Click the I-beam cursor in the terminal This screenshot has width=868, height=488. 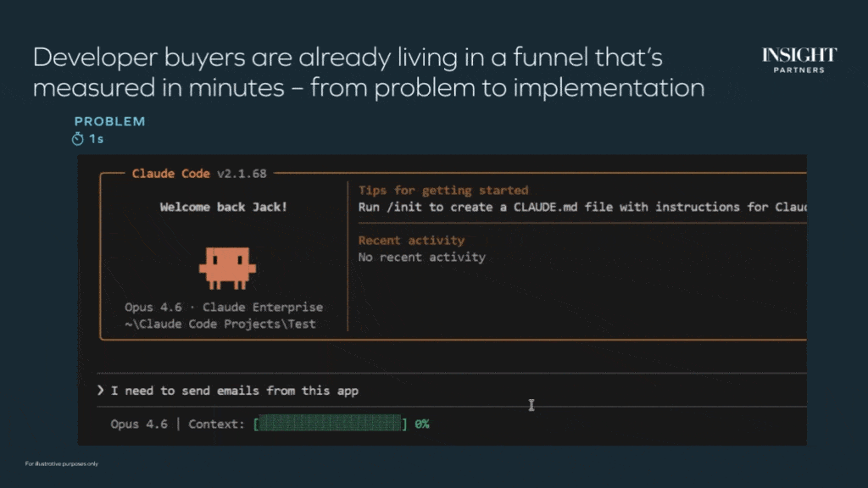pyautogui.click(x=531, y=406)
